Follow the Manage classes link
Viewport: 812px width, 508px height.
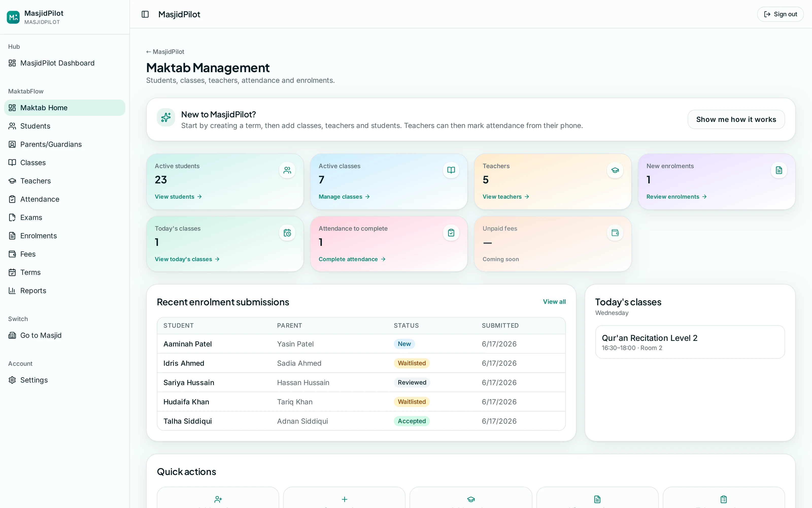344,197
